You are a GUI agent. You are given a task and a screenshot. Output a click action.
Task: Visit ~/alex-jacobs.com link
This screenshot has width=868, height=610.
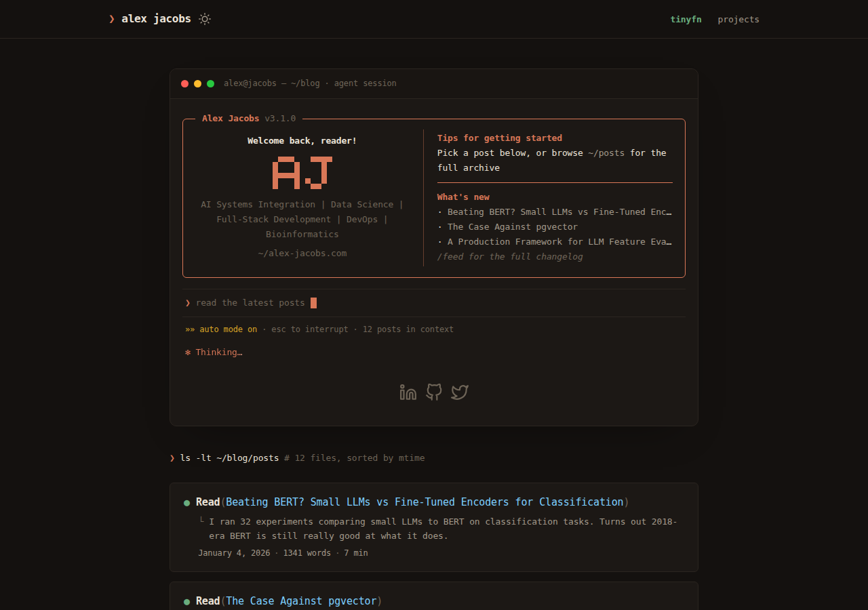(302, 253)
